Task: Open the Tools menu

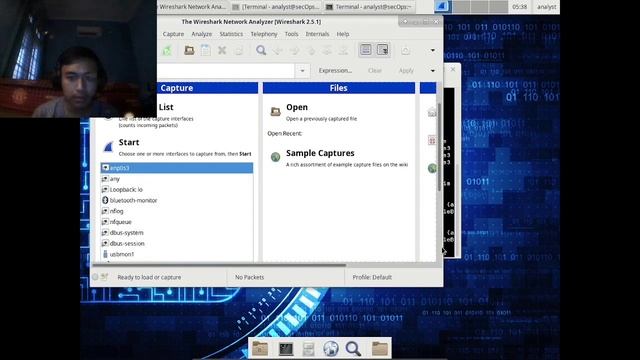Action: (x=291, y=34)
